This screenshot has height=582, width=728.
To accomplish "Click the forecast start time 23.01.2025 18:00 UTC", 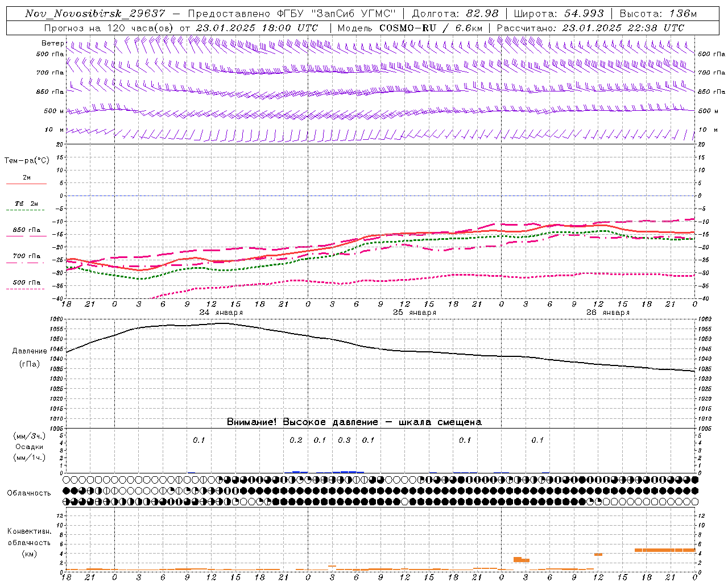I will pos(257,28).
